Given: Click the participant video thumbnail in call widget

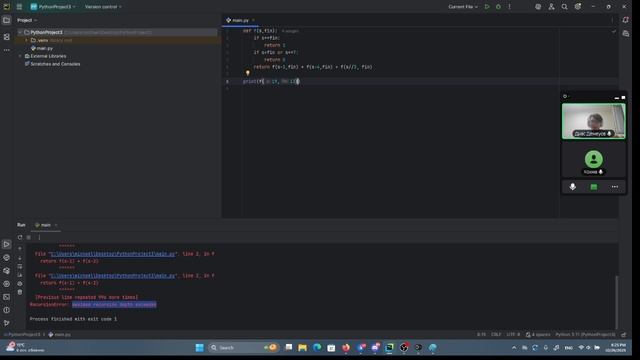Looking at the screenshot, I should tap(593, 121).
